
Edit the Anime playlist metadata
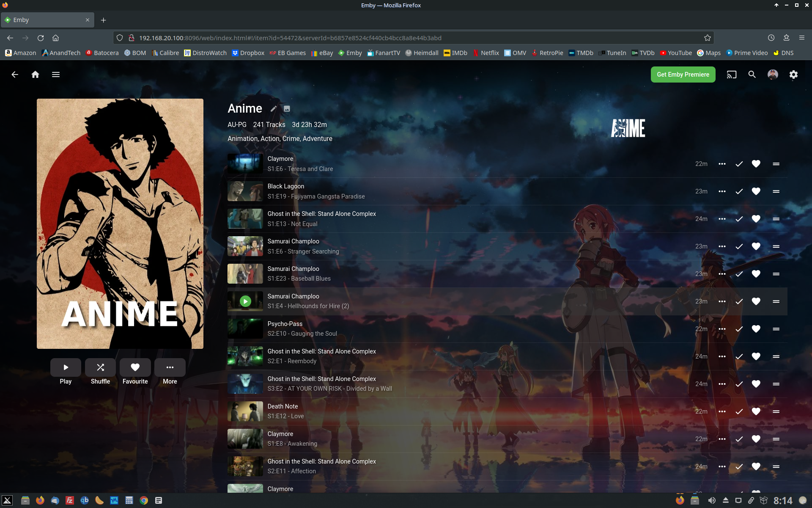click(x=274, y=109)
